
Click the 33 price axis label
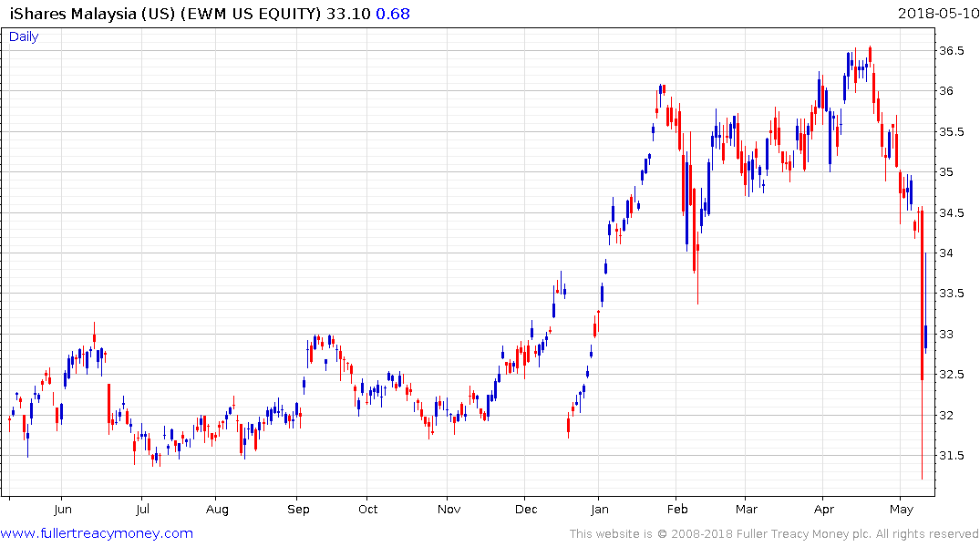click(x=946, y=334)
